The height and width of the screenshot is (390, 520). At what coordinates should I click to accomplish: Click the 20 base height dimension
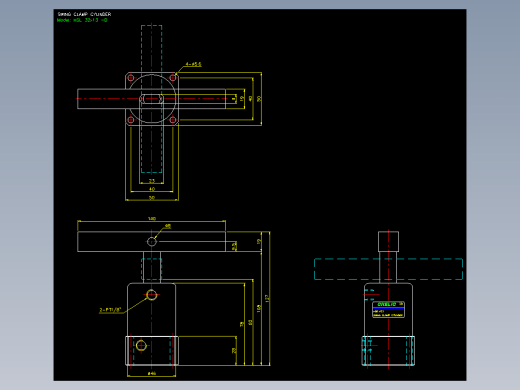point(234,350)
